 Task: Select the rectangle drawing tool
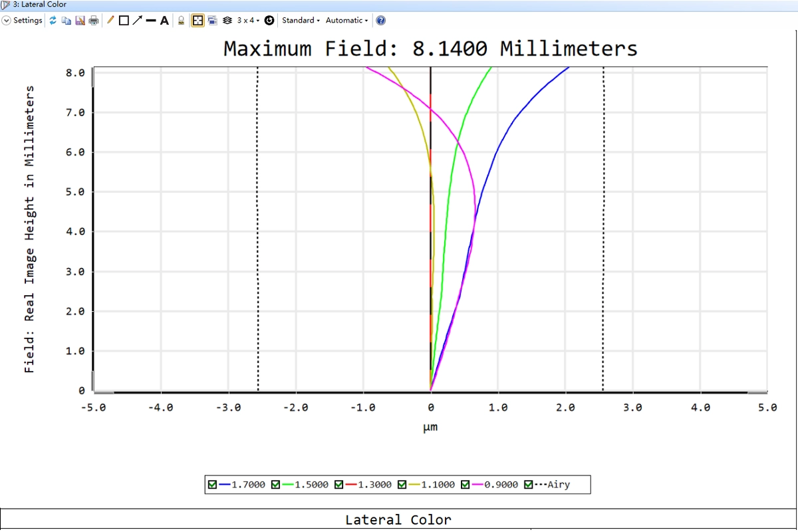pyautogui.click(x=124, y=21)
